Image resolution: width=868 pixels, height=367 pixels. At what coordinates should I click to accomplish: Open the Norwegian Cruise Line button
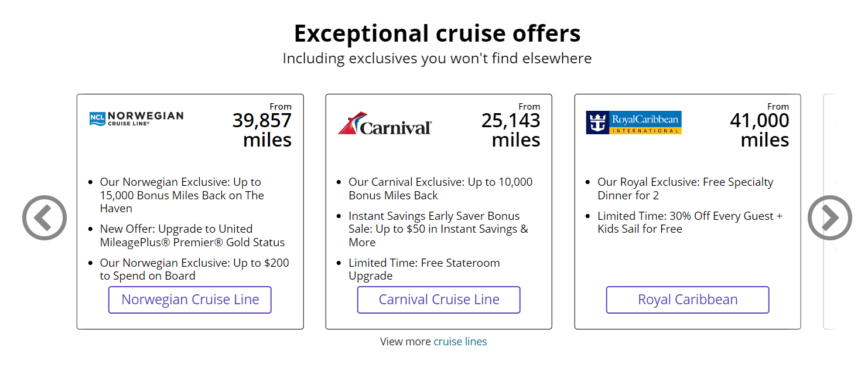tap(190, 300)
